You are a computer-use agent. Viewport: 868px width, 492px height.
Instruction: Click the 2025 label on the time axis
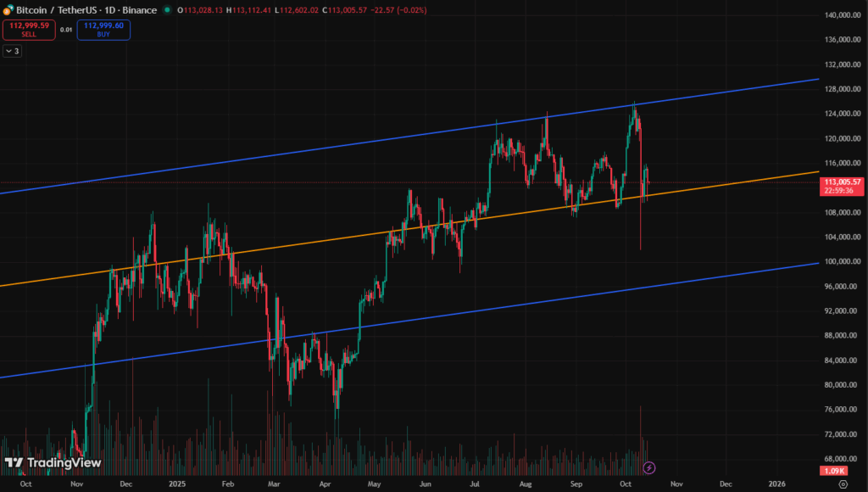[x=177, y=484]
